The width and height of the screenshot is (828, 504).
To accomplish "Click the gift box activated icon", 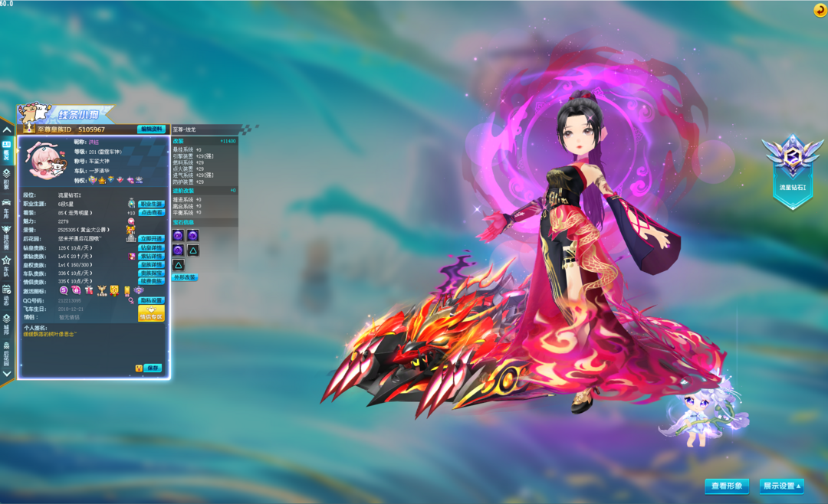I will coord(89,290).
